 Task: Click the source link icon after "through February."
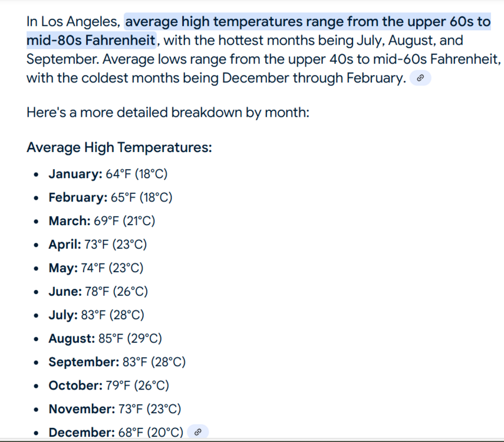pyautogui.click(x=420, y=78)
